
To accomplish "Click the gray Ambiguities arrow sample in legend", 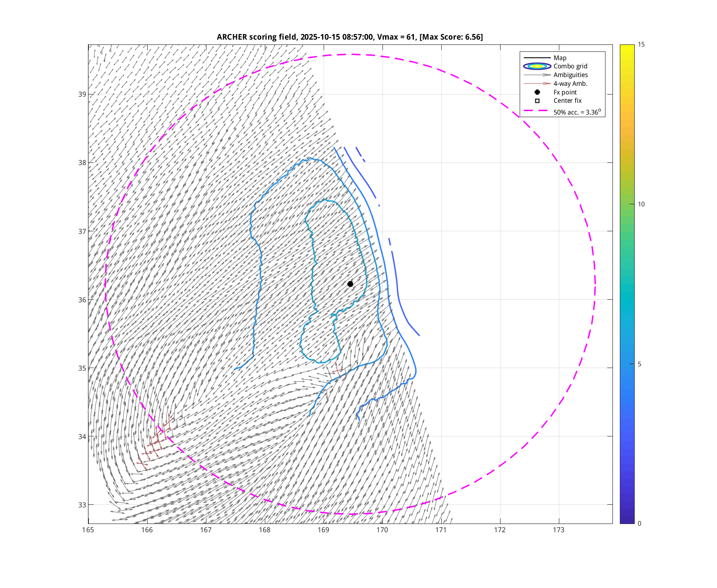I will tap(537, 75).
